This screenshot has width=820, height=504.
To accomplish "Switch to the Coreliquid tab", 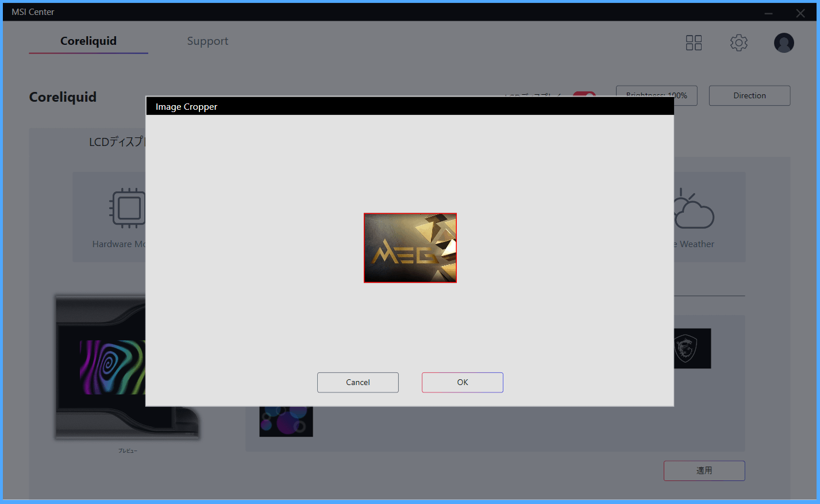I will point(88,41).
